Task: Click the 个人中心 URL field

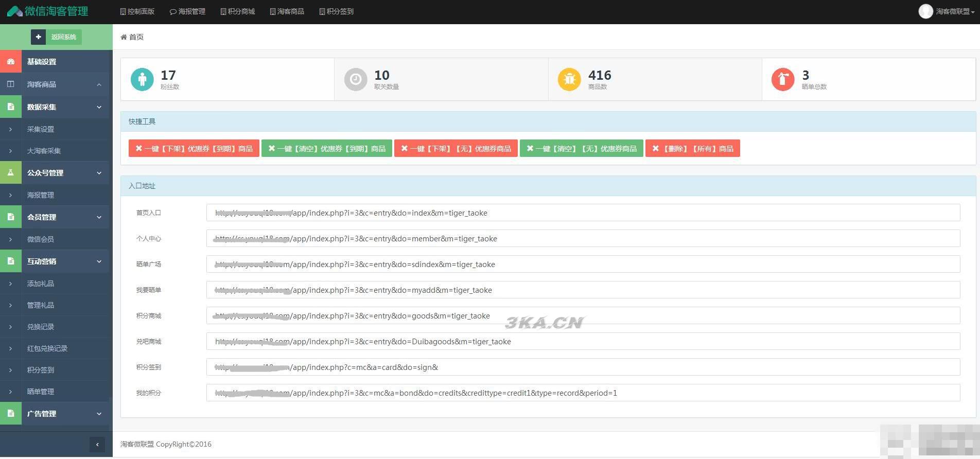Action: click(583, 238)
